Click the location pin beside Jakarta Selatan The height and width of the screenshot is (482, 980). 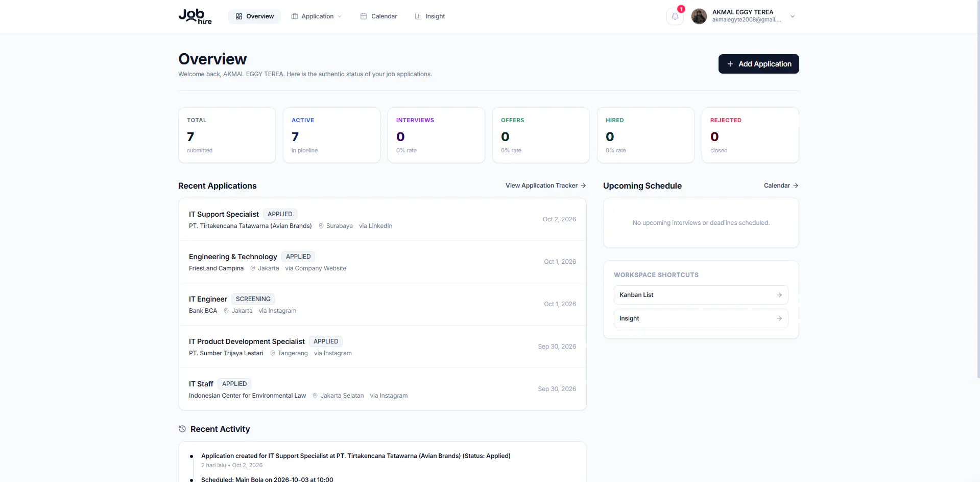tap(315, 396)
